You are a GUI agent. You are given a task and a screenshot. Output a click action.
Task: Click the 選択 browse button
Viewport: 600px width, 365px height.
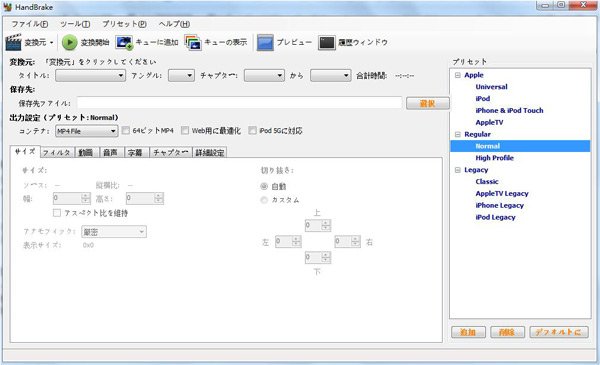(x=427, y=103)
